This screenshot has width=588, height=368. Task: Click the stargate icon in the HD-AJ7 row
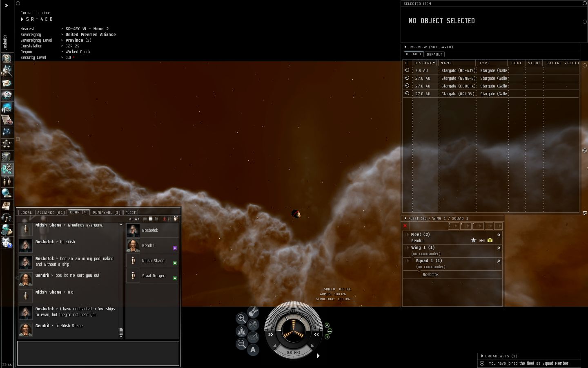tap(407, 70)
